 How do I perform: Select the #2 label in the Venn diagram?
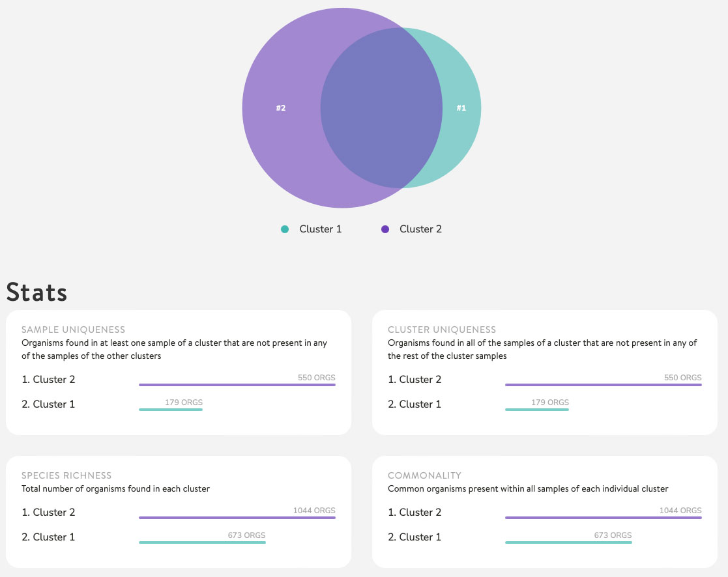281,108
